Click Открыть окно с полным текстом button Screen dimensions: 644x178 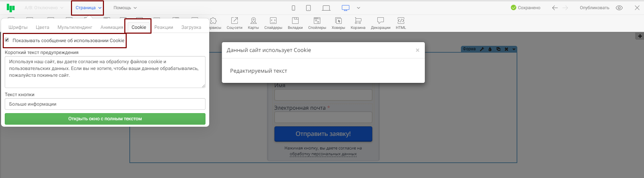(x=105, y=119)
